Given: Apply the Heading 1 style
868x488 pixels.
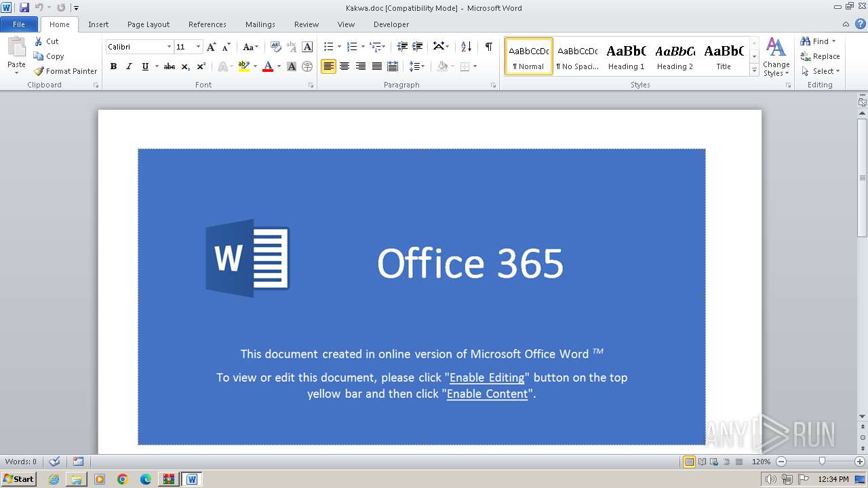Looking at the screenshot, I should point(627,56).
